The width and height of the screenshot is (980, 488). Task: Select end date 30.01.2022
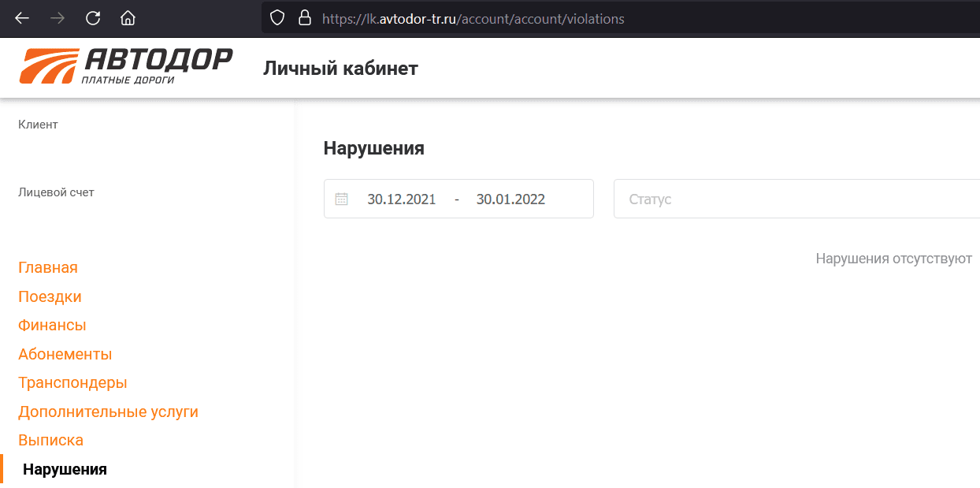[x=510, y=199]
